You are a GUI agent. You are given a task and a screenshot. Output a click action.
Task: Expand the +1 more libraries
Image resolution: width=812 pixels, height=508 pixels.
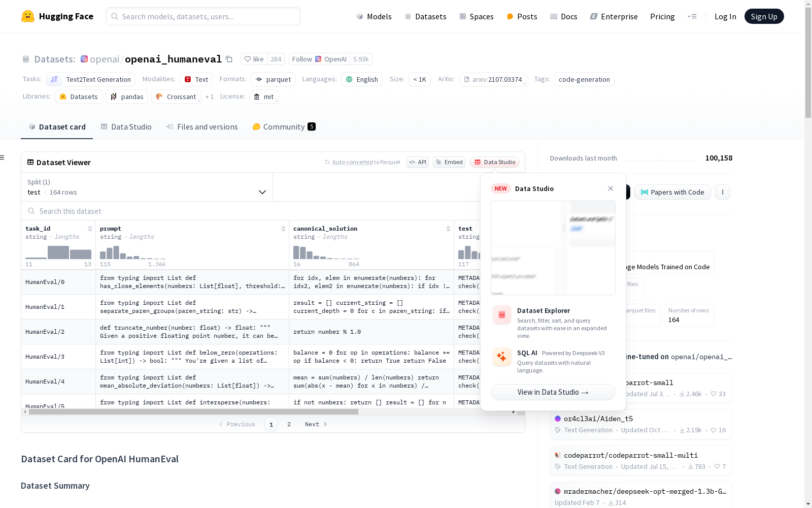point(210,97)
